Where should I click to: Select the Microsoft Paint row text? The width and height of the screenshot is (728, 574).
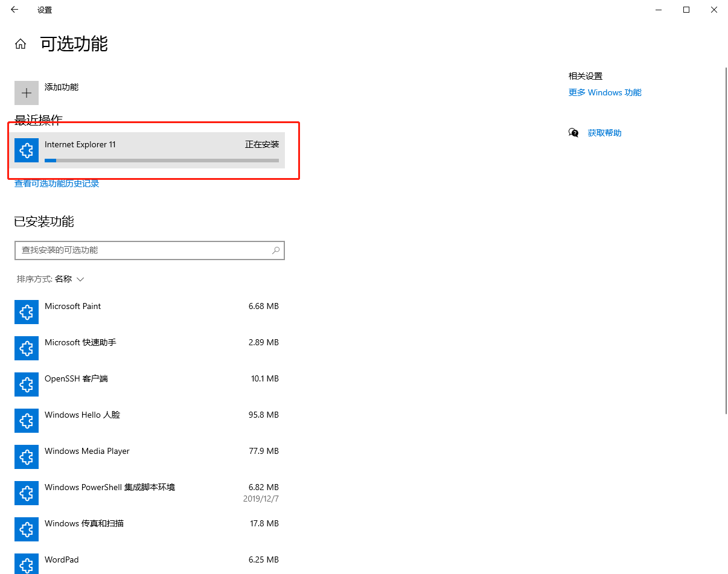click(x=72, y=306)
